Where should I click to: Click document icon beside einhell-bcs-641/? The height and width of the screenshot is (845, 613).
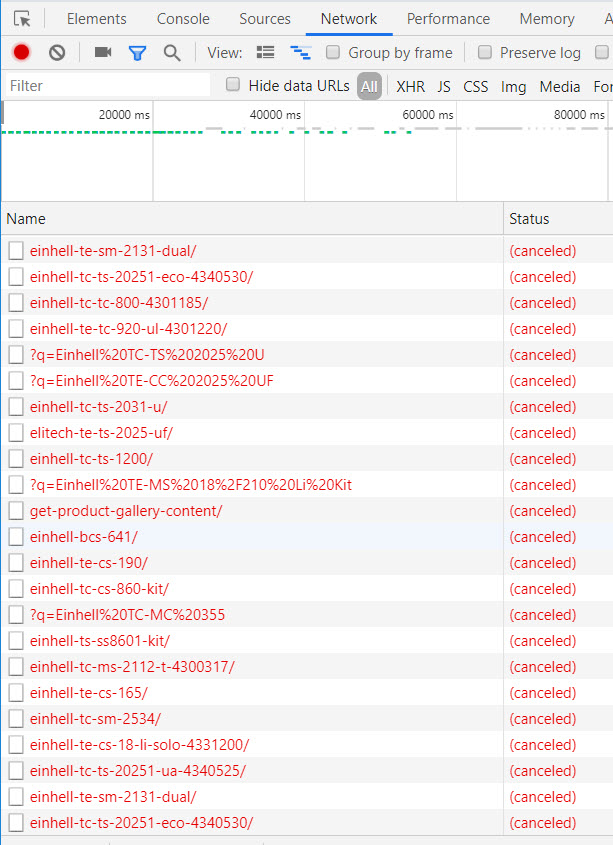pyautogui.click(x=16, y=537)
